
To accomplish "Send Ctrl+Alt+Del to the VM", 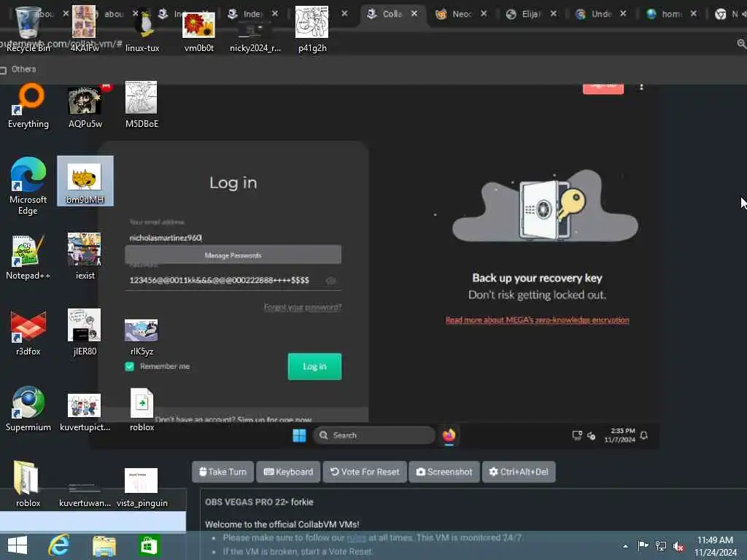I will [519, 472].
